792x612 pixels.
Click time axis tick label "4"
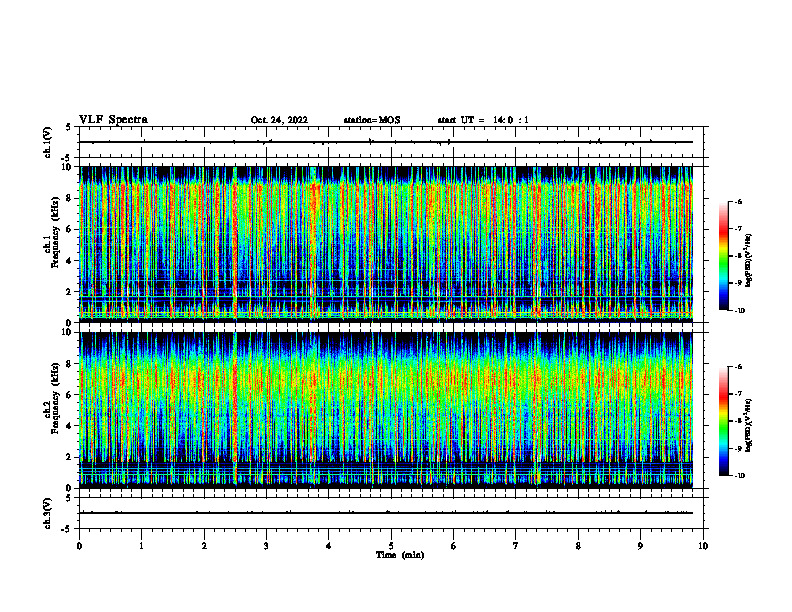[328, 546]
